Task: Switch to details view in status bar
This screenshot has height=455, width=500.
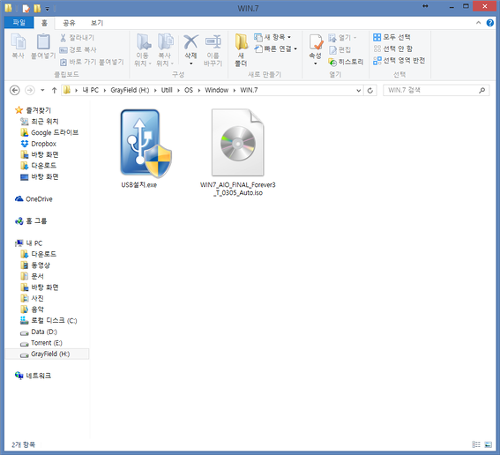Action: pos(476,444)
